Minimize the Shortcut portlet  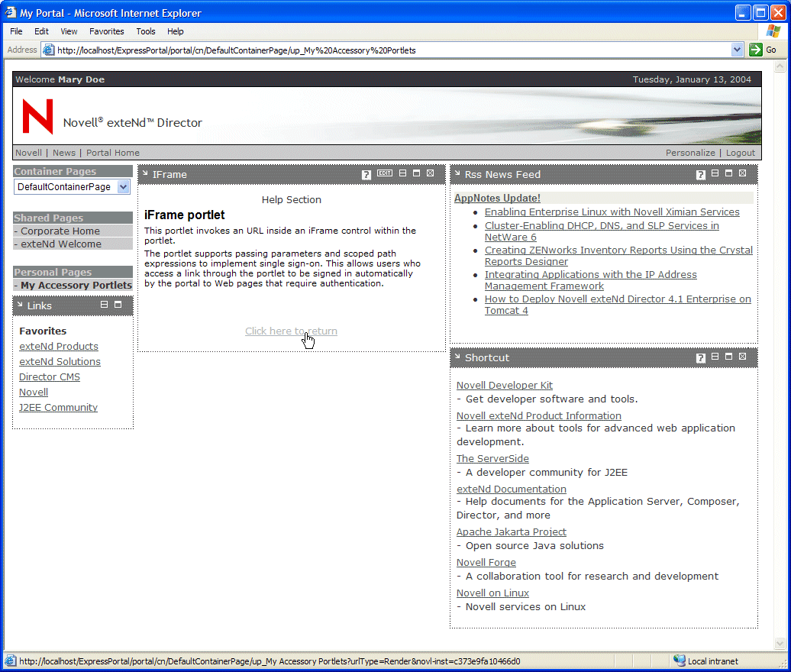click(x=715, y=356)
